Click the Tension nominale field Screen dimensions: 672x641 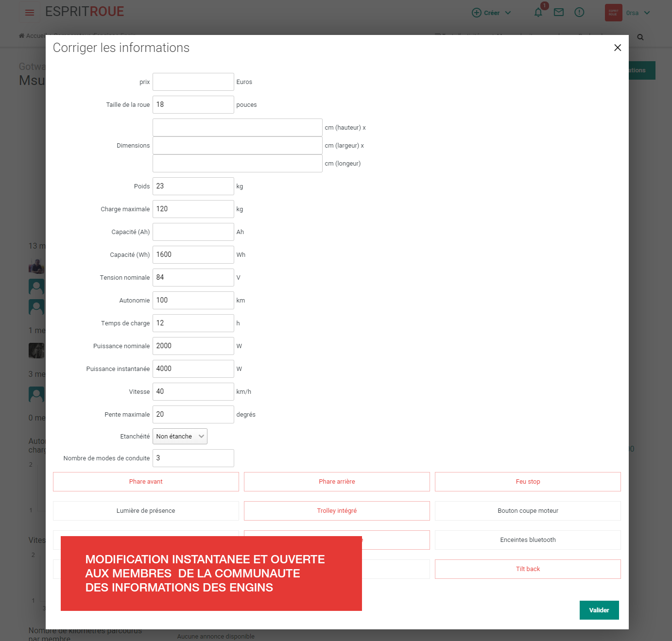(x=193, y=277)
